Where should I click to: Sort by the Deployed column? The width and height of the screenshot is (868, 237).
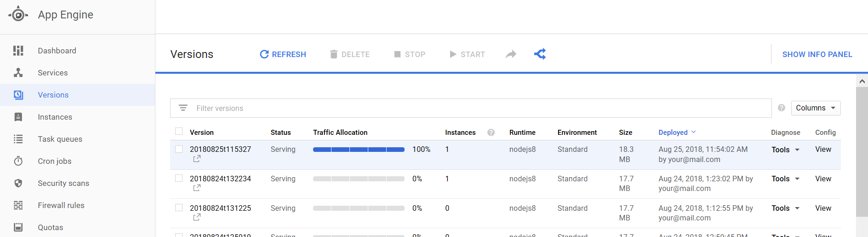(x=677, y=133)
